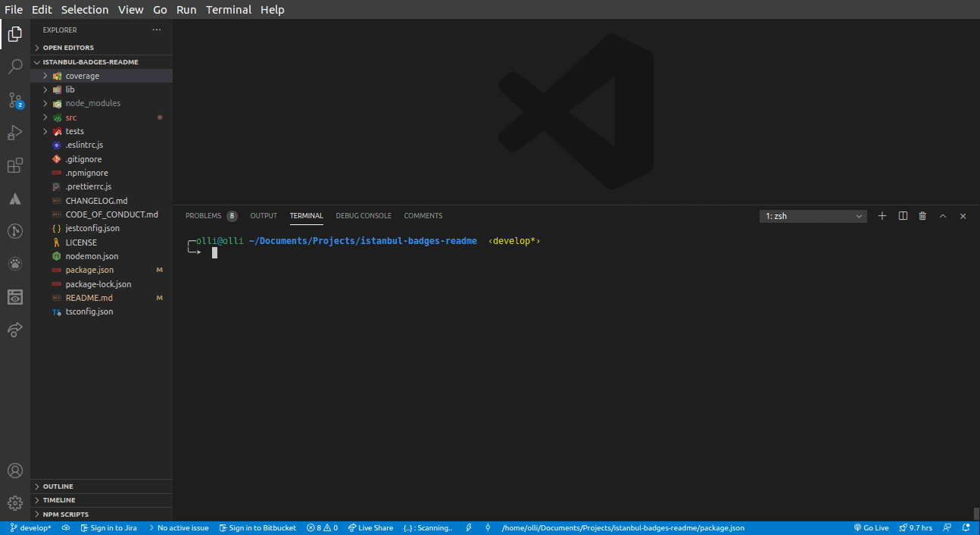Switch to the Comments tab

(x=423, y=216)
